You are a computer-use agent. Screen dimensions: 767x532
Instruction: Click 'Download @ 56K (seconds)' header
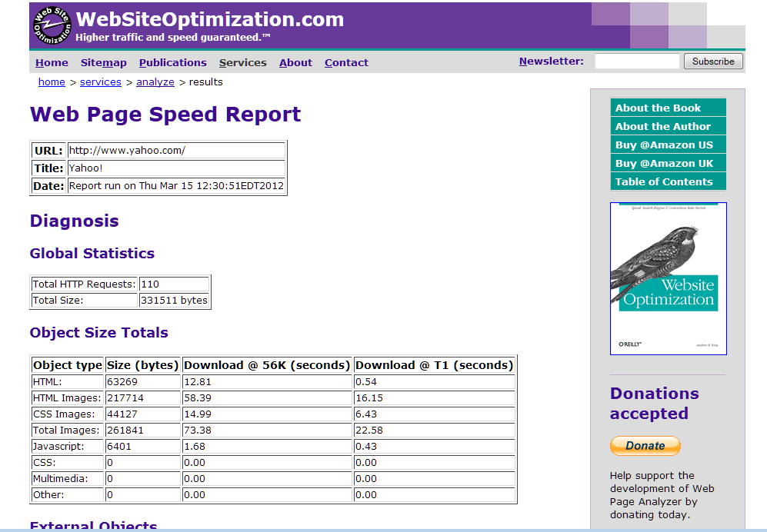pyautogui.click(x=267, y=364)
